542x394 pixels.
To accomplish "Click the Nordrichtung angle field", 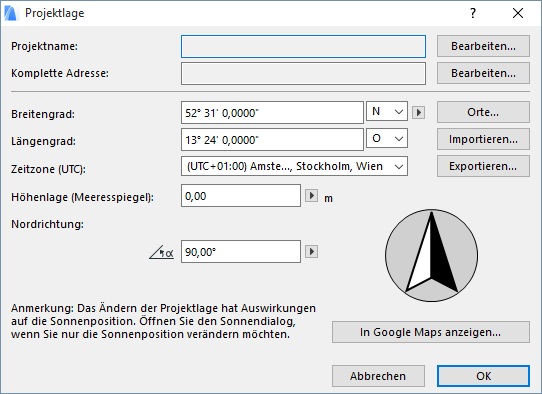I will click(x=241, y=252).
